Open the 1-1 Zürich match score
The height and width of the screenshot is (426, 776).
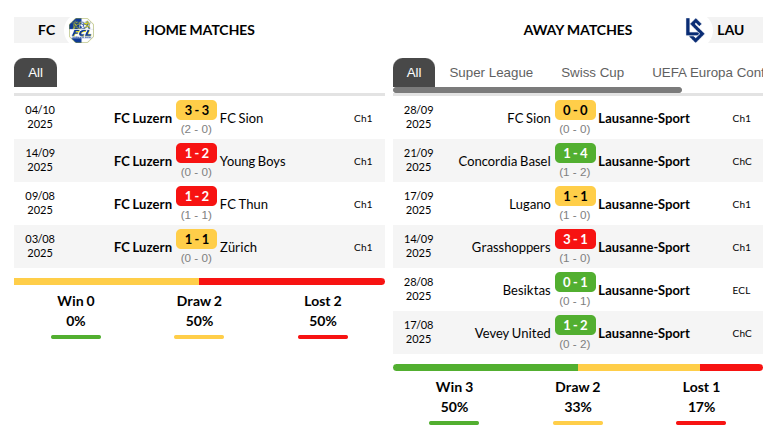[196, 239]
